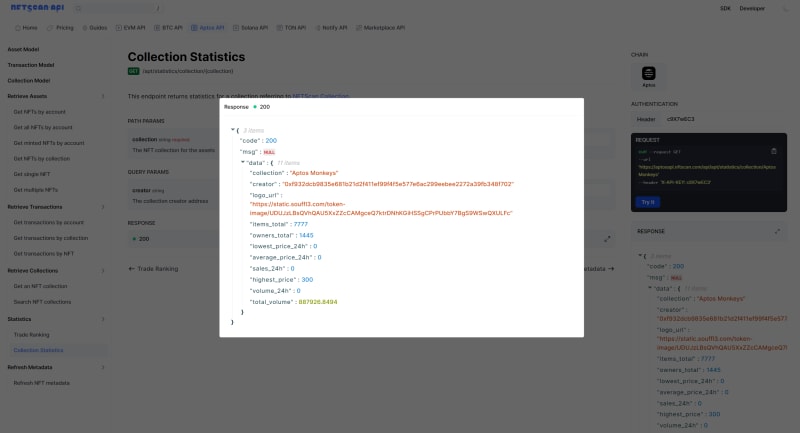Switch to the BTC API tab
This screenshot has height=433, width=800.
[168, 28]
